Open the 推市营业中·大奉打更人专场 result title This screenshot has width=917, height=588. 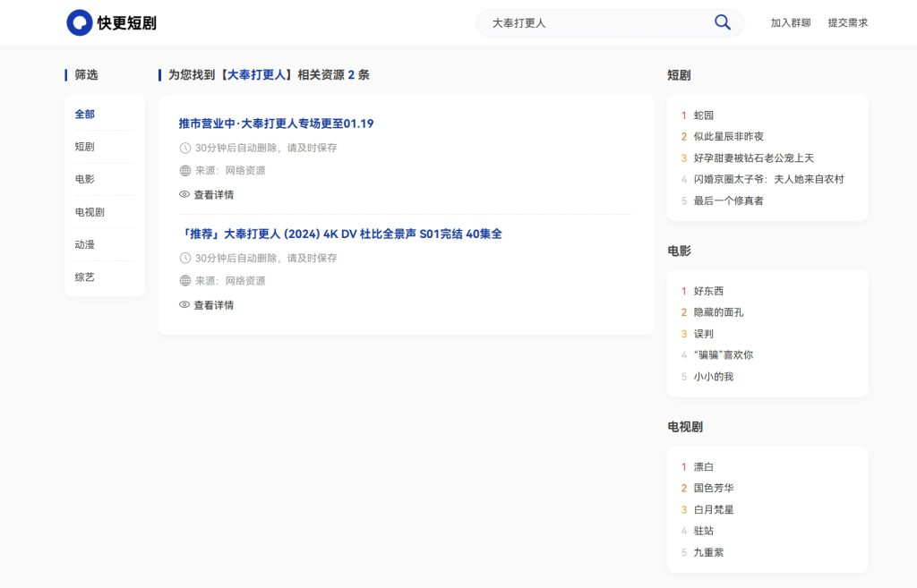click(x=276, y=124)
